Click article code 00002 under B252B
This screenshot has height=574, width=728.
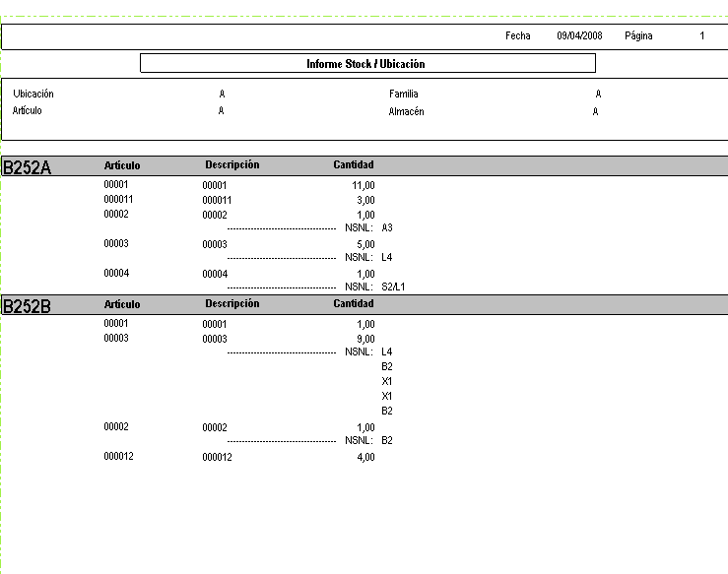[x=116, y=426]
